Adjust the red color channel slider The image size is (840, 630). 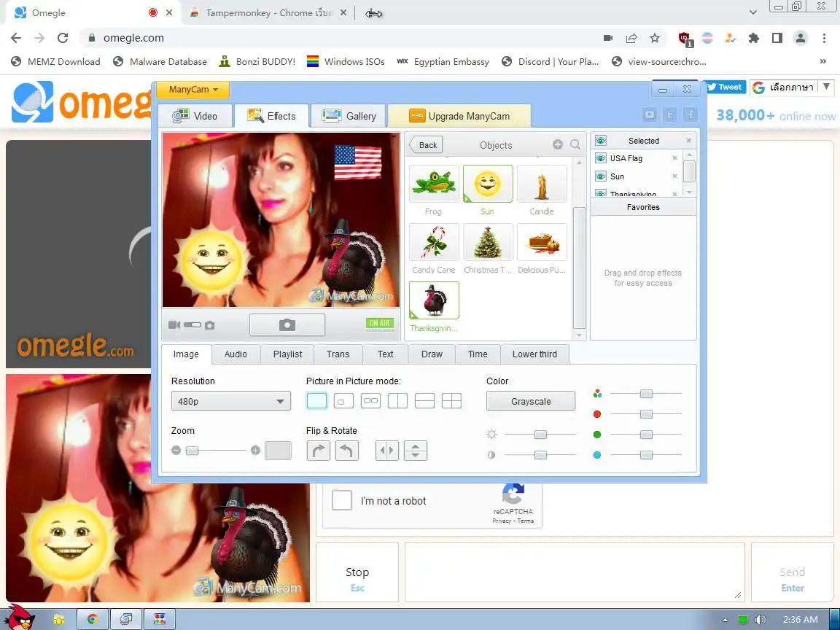[x=646, y=414]
